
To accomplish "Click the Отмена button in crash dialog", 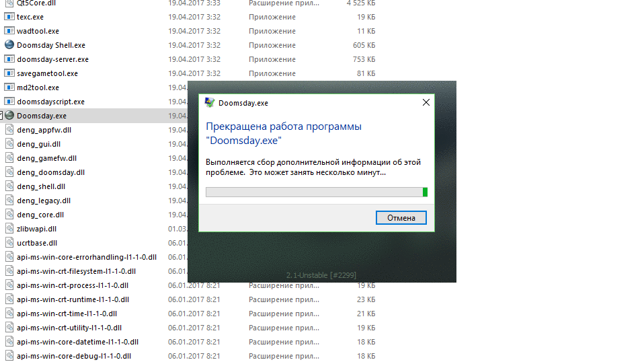I will 401,218.
